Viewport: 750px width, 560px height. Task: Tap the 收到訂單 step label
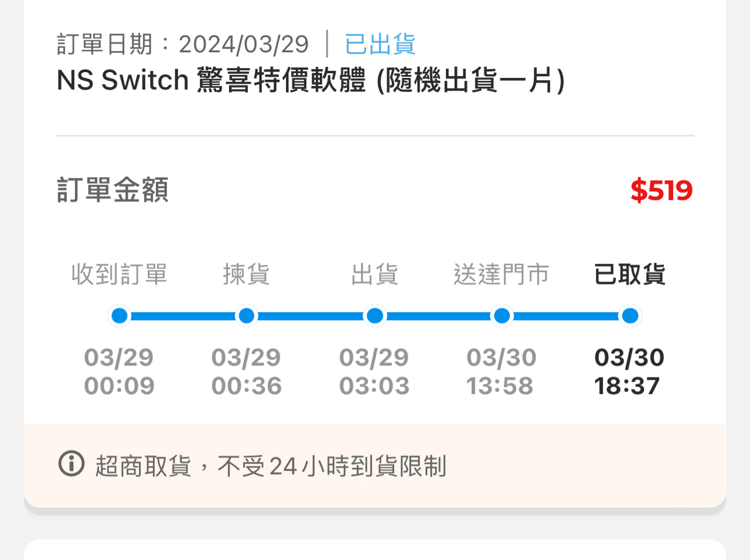click(x=120, y=274)
